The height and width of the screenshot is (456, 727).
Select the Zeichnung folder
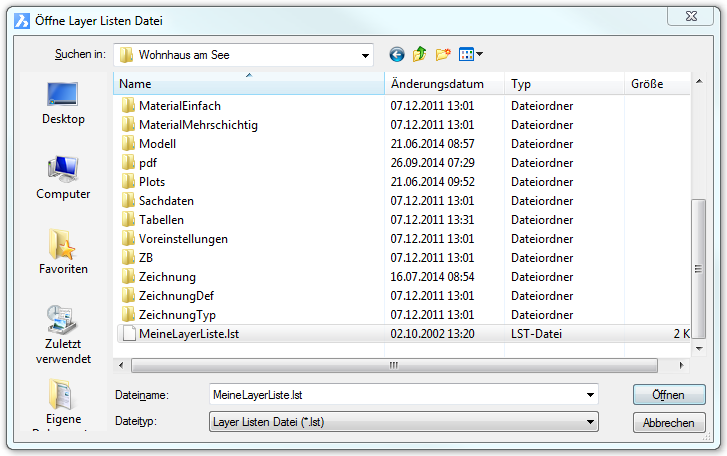click(x=167, y=277)
